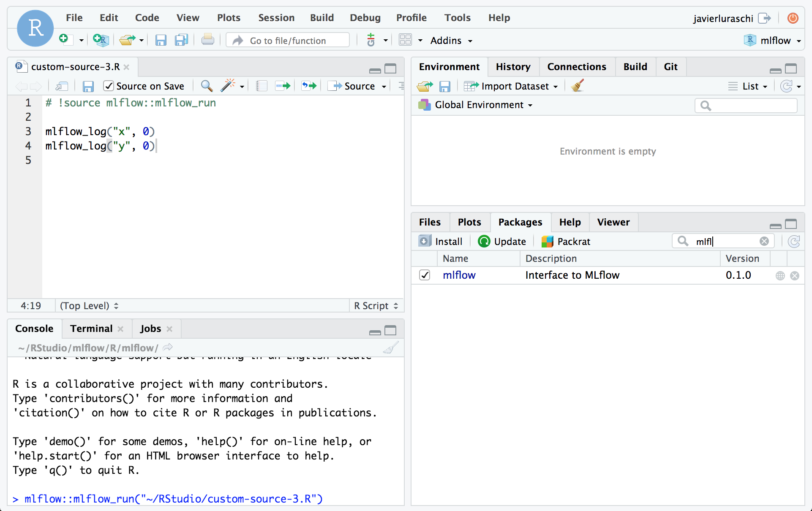
Task: Click the re-run previous code region icon
Action: pyautogui.click(x=309, y=86)
